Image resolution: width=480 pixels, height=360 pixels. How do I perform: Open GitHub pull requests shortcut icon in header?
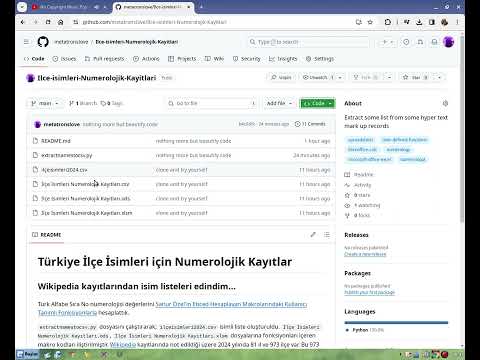point(420,42)
